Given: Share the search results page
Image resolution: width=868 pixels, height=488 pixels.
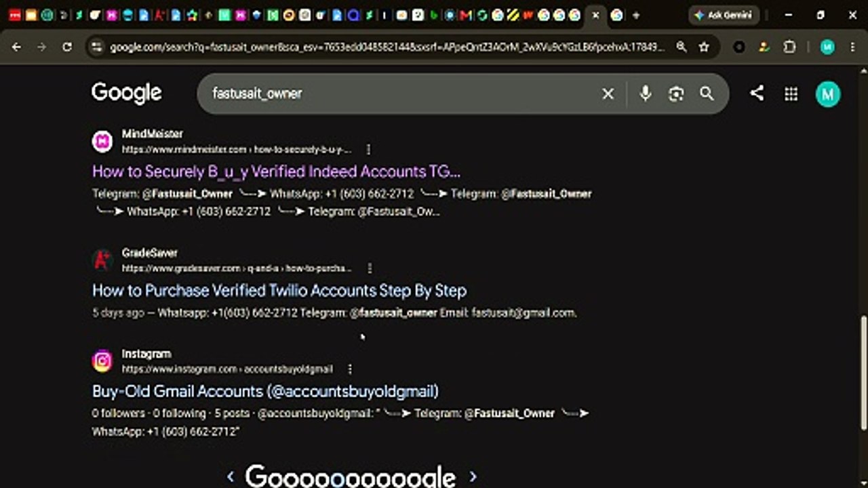Looking at the screenshot, I should tap(757, 94).
